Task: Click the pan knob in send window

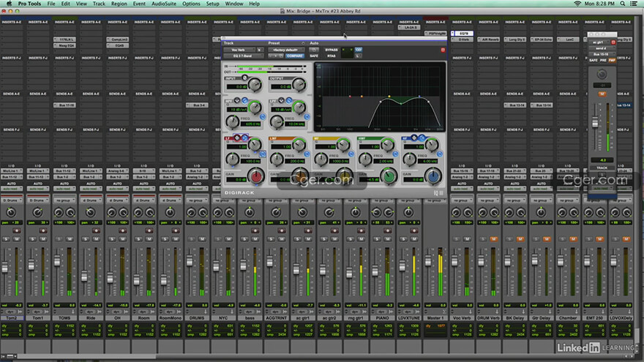Action: [602, 75]
